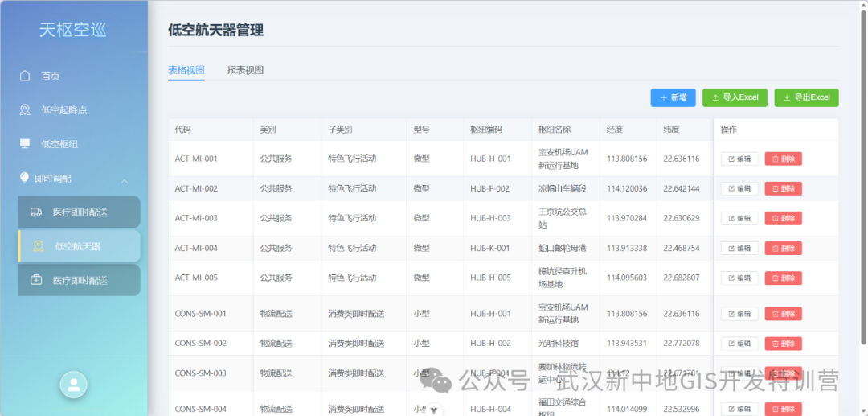Click the monitor icon beside 低空枢纽

[x=25, y=144]
